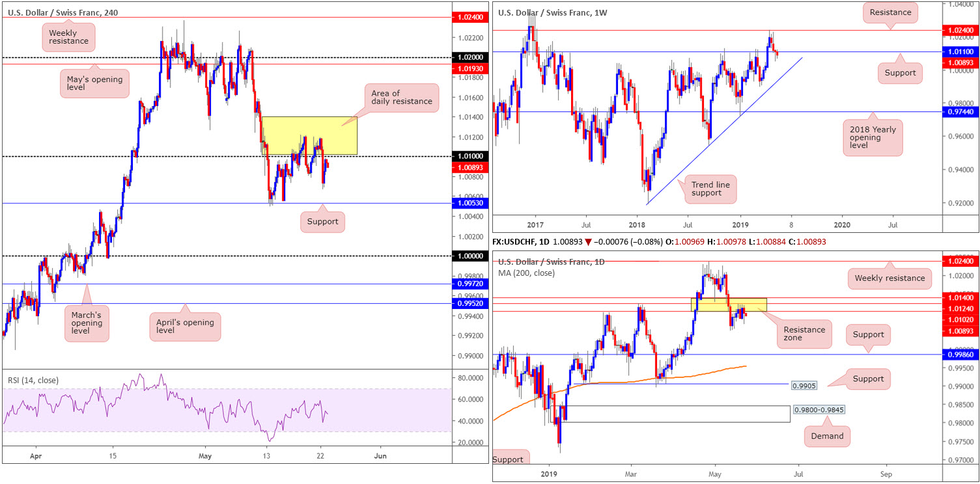This screenshot has height=484, width=980.
Task: Select the 'Jun' date on the 240 chart time axis
Action: click(x=381, y=456)
